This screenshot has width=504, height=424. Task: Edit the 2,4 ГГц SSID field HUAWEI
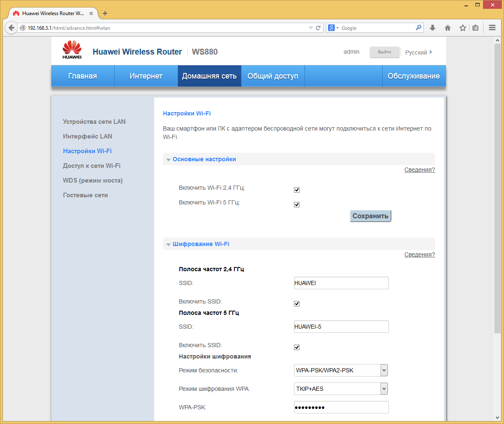click(x=341, y=283)
